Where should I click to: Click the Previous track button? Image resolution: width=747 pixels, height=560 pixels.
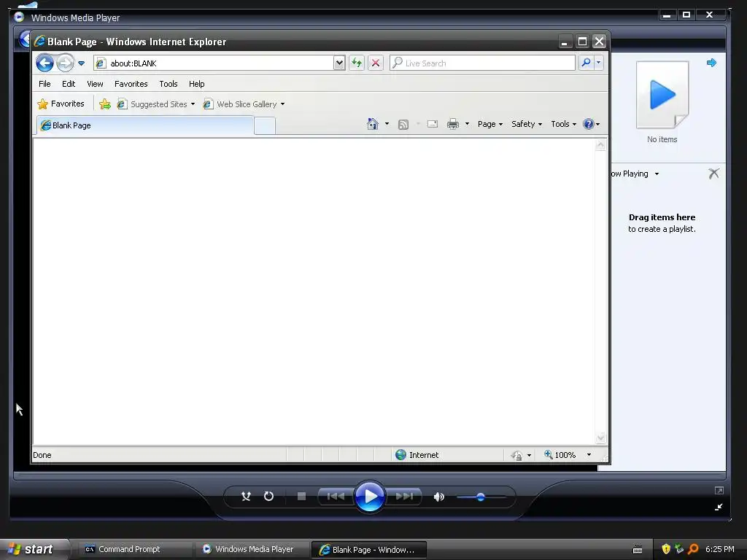(336, 497)
